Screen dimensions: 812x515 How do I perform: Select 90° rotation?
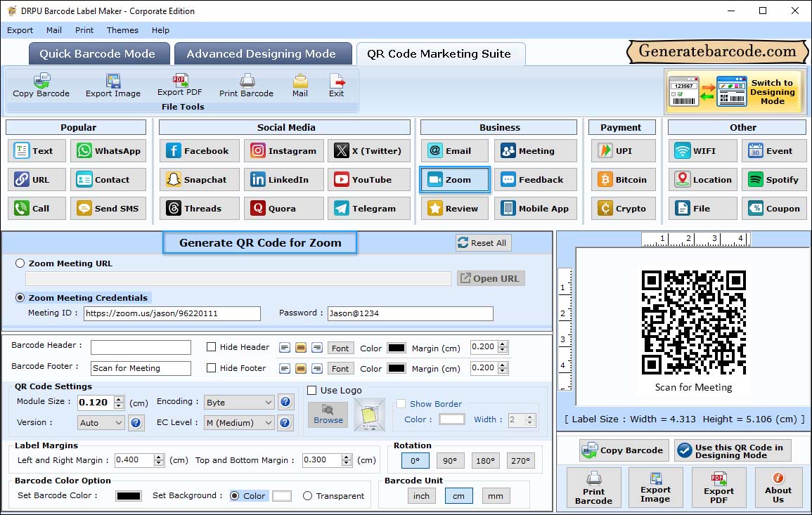tap(450, 461)
